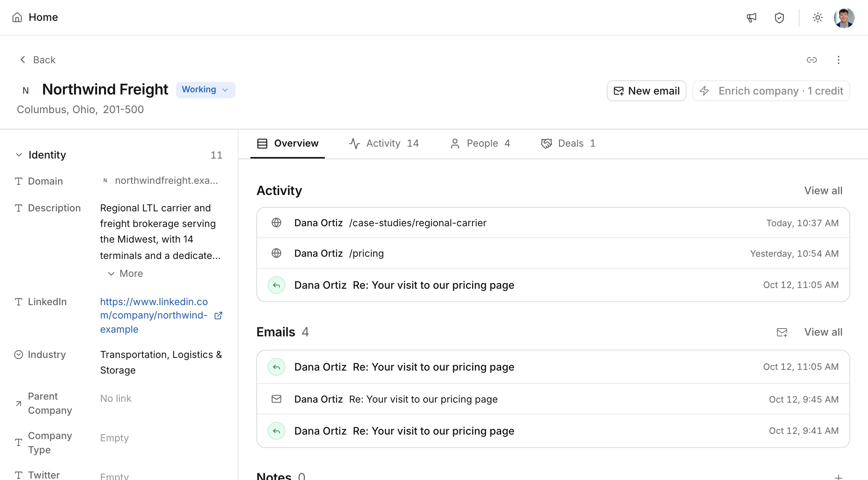Click the Home icon in the top bar

[17, 17]
